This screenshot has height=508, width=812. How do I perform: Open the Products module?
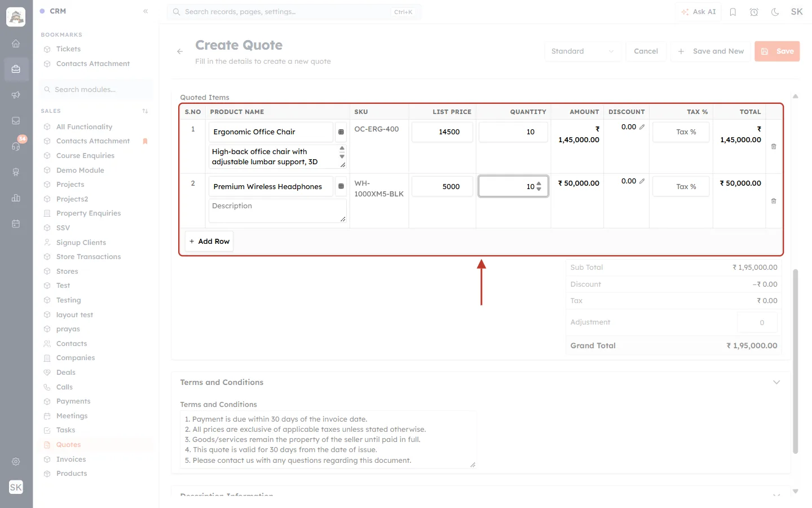pyautogui.click(x=72, y=474)
